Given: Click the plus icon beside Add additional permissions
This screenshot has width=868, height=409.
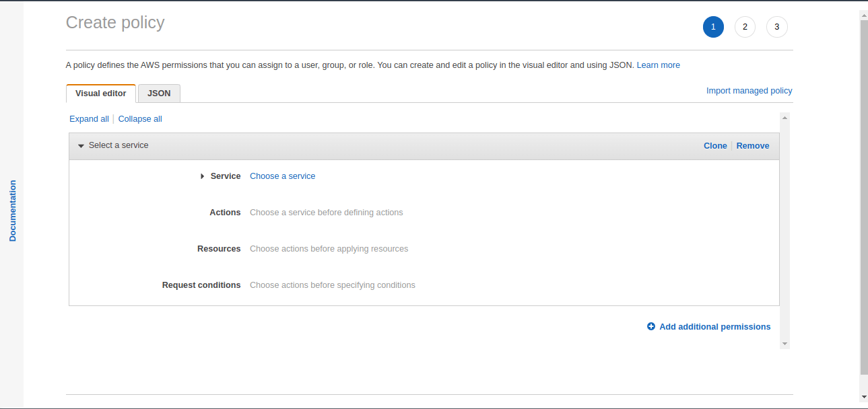Looking at the screenshot, I should [x=651, y=326].
